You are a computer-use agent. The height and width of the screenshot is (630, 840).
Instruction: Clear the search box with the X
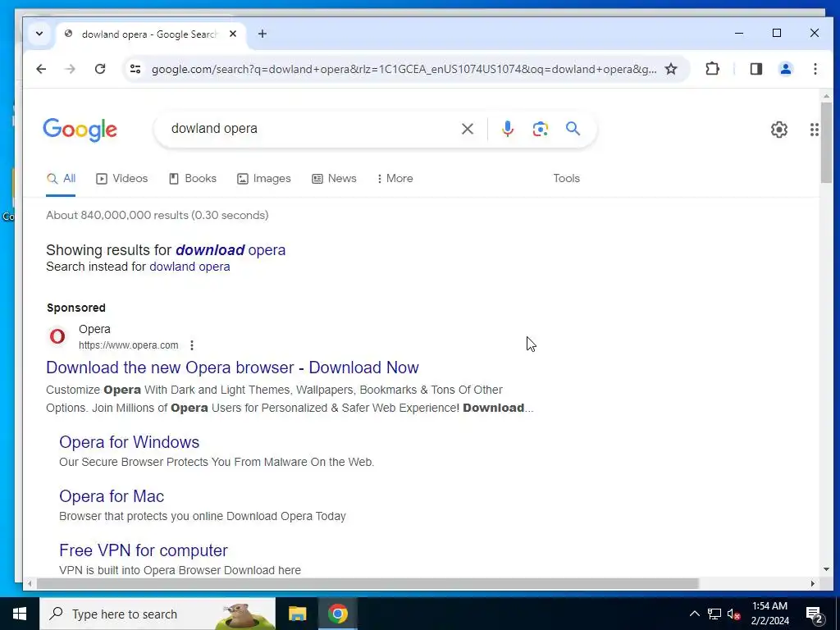click(x=467, y=129)
